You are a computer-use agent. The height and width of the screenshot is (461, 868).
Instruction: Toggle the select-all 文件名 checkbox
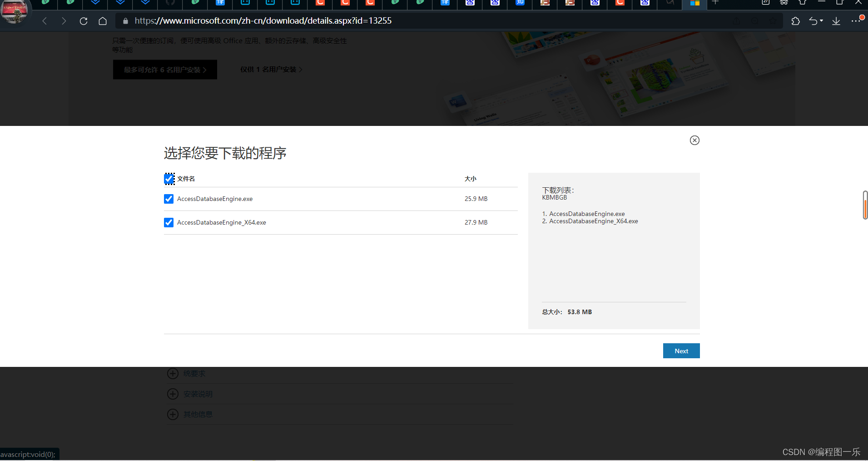[x=169, y=179]
